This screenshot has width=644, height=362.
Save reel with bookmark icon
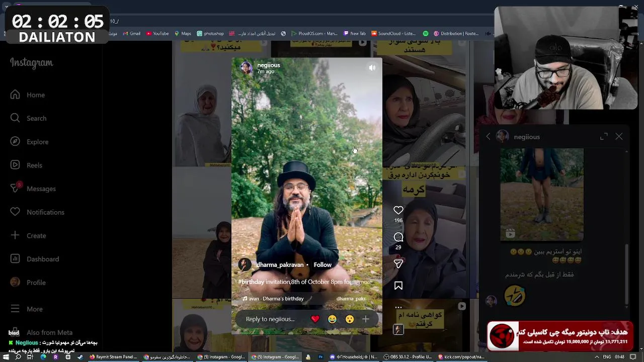tap(398, 286)
